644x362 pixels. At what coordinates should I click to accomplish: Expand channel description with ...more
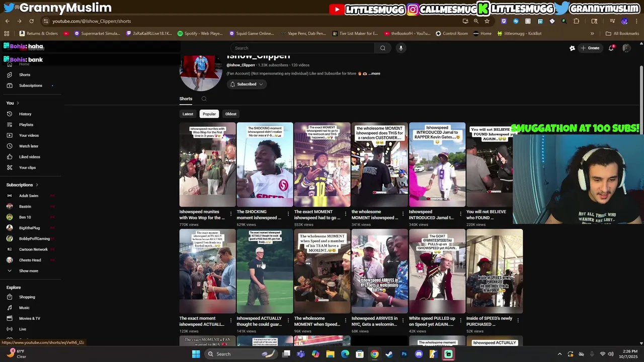pyautogui.click(x=375, y=73)
